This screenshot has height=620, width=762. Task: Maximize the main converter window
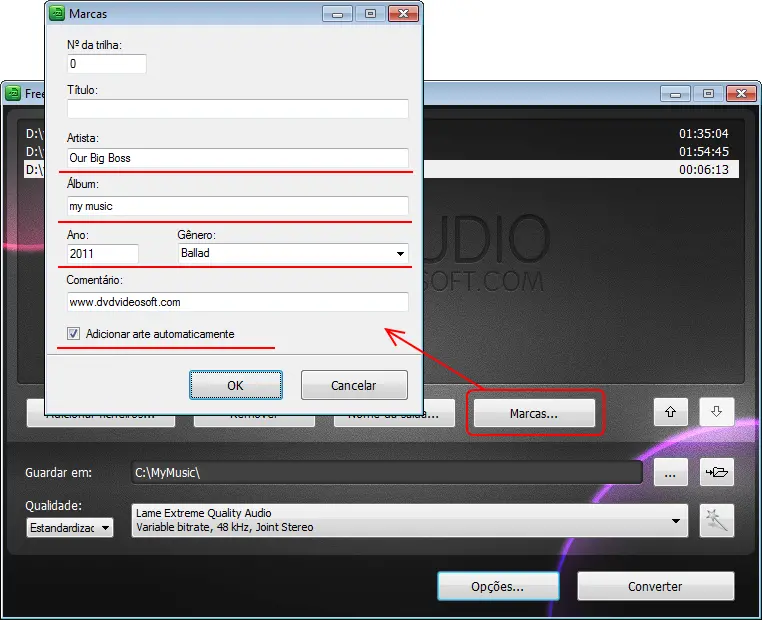point(708,93)
